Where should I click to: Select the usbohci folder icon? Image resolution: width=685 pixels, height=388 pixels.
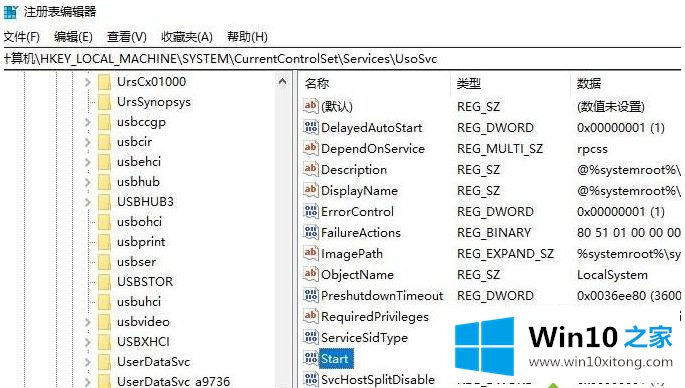click(104, 222)
